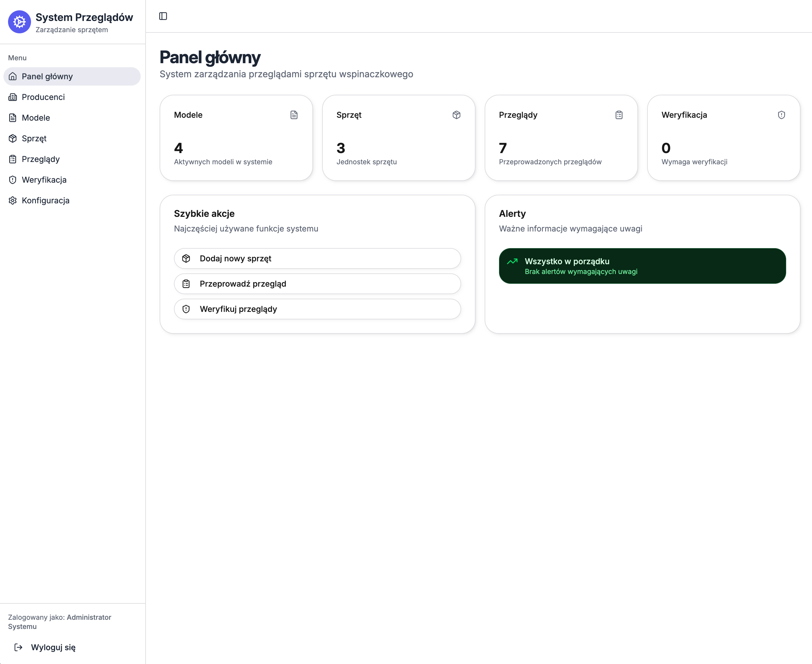The width and height of the screenshot is (812, 664).
Task: Click the document icon in Modele card
Action: coord(294,115)
